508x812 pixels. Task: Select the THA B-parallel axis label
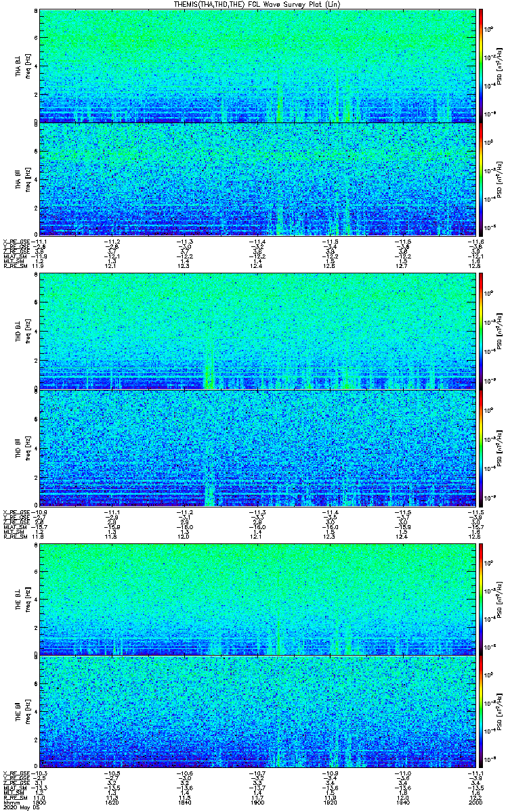19,179
